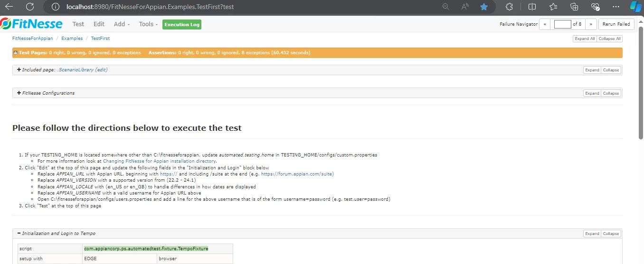Click Collapse button for FitNesse Configurations
This screenshot has width=644, height=264.
[x=611, y=93]
